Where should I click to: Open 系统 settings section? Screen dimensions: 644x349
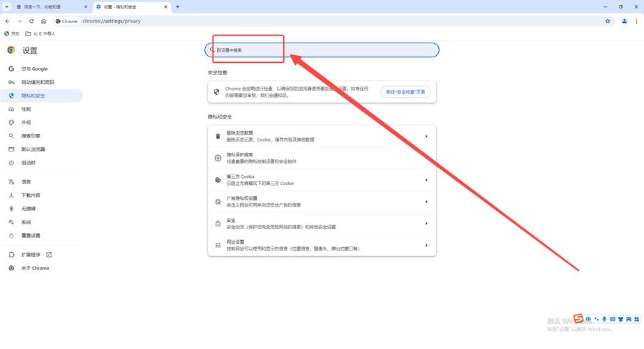[41, 222]
